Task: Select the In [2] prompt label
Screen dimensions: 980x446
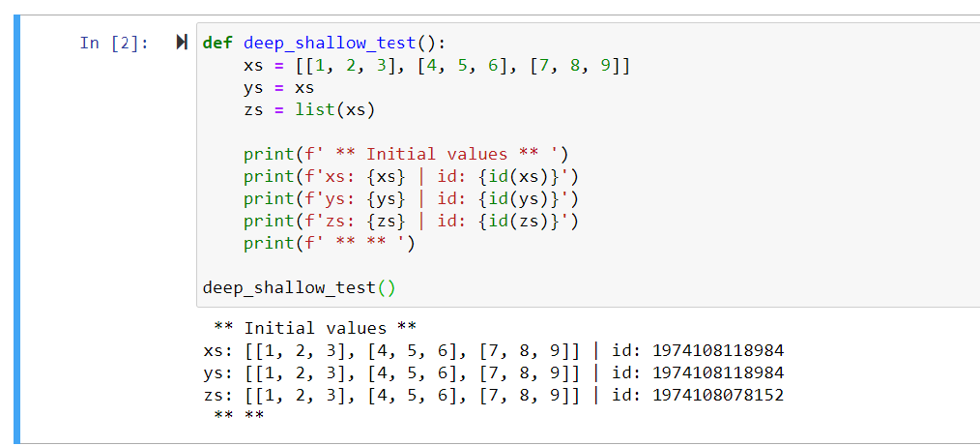Action: tap(114, 43)
